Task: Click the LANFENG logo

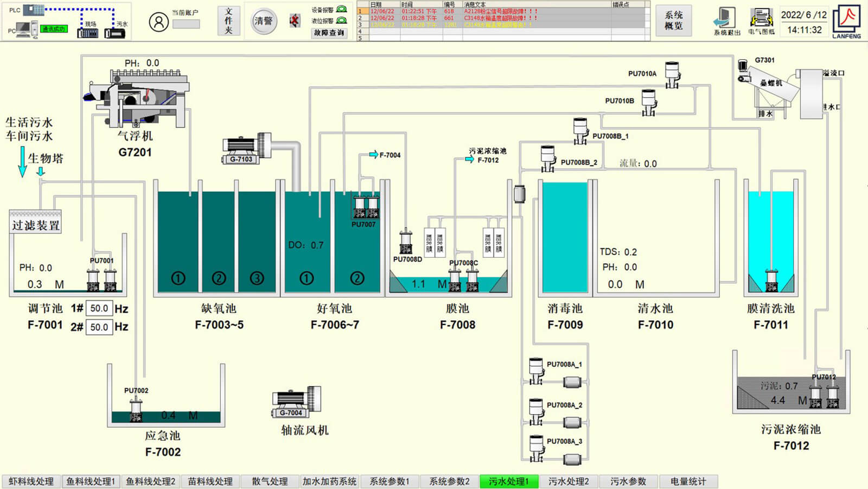Action: (846, 21)
